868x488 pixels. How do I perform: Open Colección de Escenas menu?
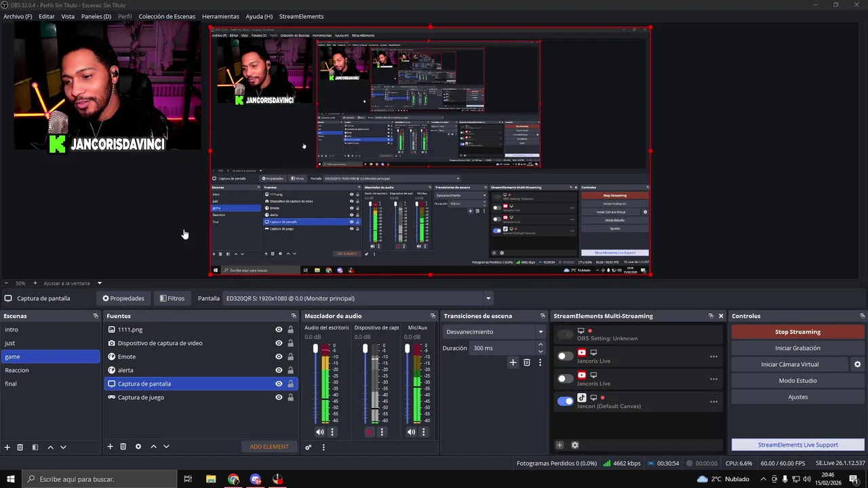coord(167,16)
